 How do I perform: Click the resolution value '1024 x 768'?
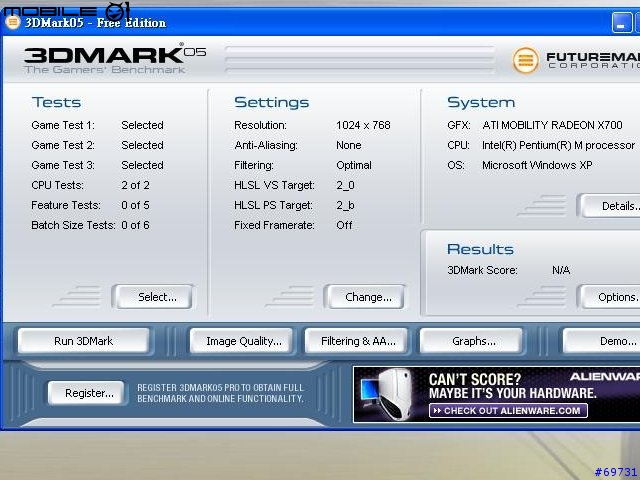[x=363, y=125]
